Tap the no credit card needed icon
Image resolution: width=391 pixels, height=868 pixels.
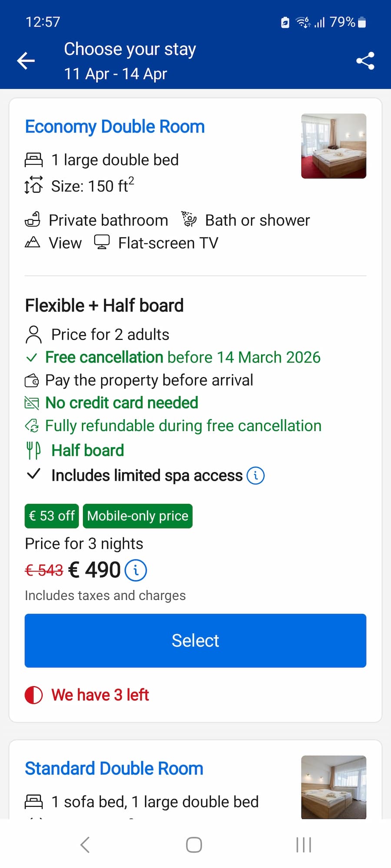tap(32, 403)
